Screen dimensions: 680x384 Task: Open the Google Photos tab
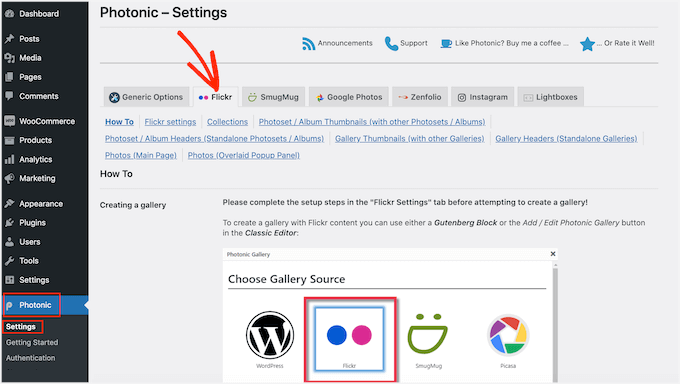click(349, 97)
